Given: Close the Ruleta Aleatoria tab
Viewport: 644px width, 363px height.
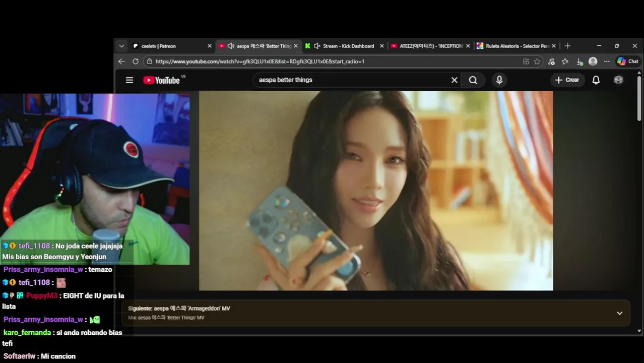Looking at the screenshot, I should [x=554, y=46].
